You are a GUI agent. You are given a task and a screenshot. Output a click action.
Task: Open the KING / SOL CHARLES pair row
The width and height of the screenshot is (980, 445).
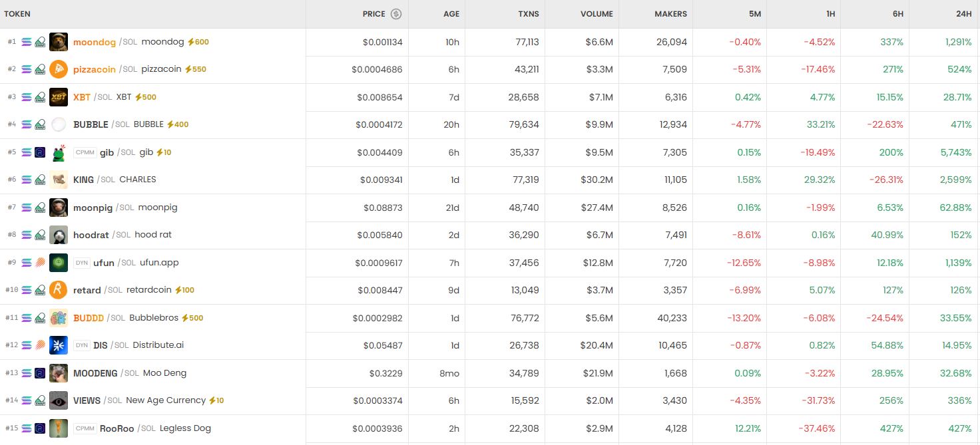pyautogui.click(x=490, y=180)
